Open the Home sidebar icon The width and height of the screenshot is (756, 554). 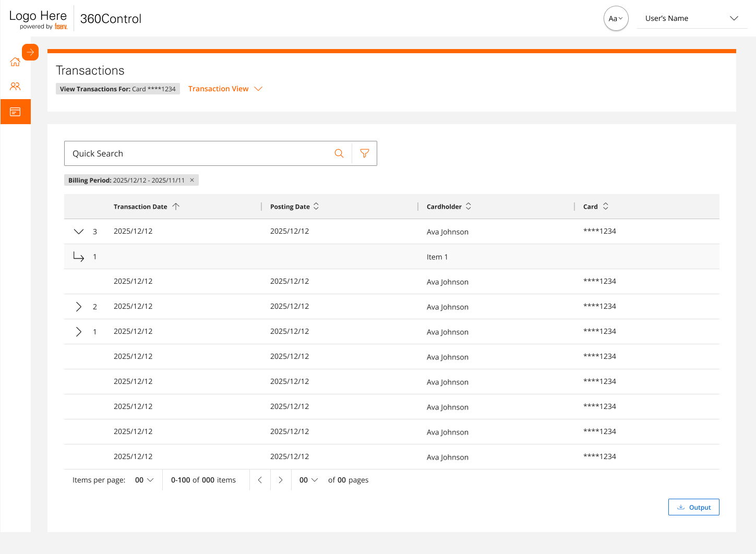pyautogui.click(x=15, y=62)
